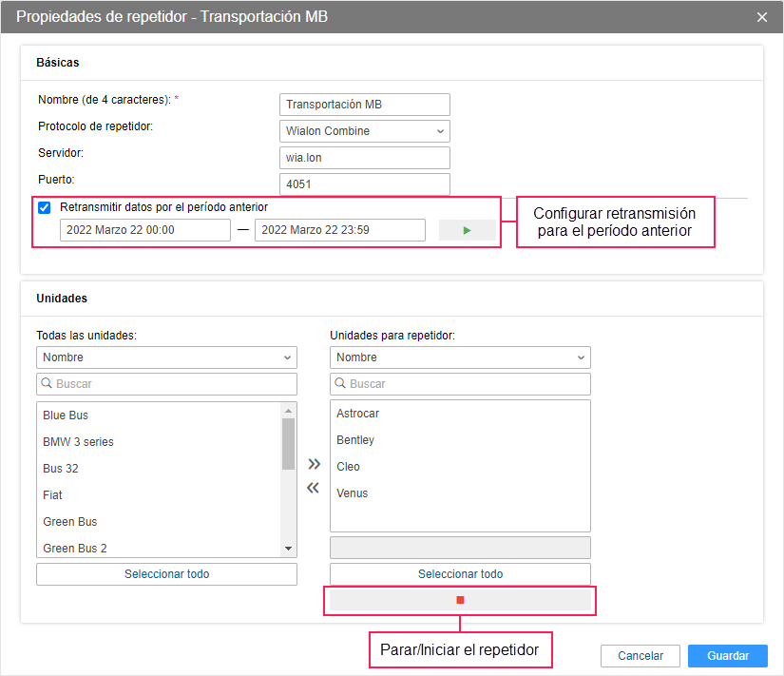Expand Nombre filter under Unidades para repetidor

tap(460, 357)
